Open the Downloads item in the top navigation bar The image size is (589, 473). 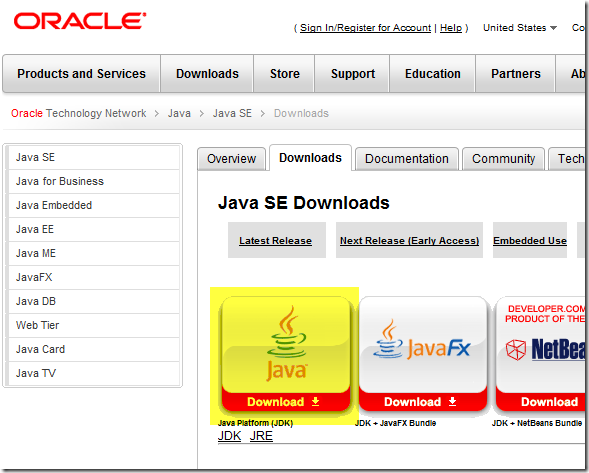click(x=207, y=74)
